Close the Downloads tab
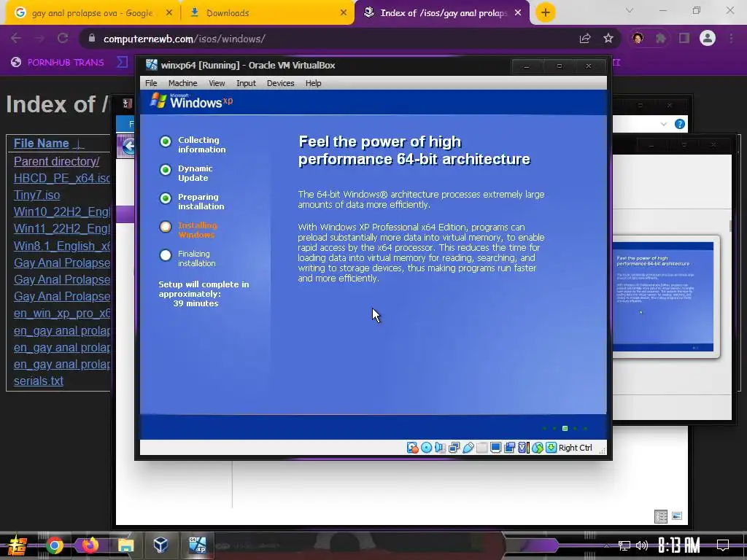747x560 pixels. pos(344,13)
